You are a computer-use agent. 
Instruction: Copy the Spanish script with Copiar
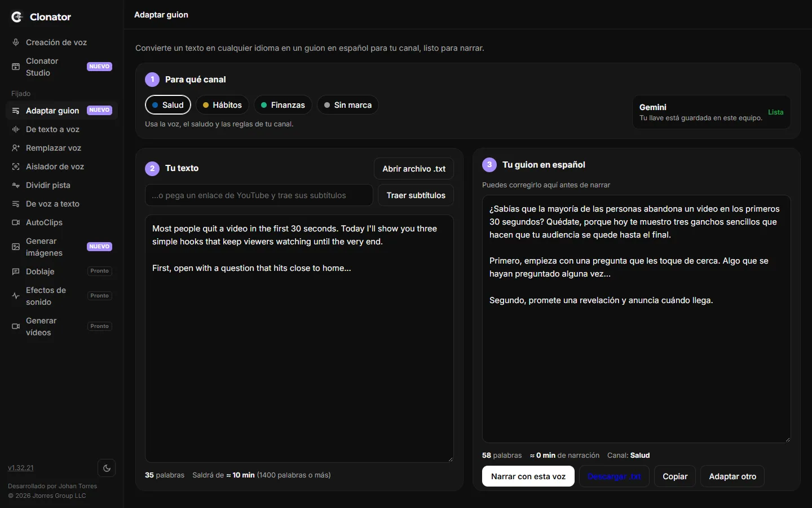coord(675,476)
